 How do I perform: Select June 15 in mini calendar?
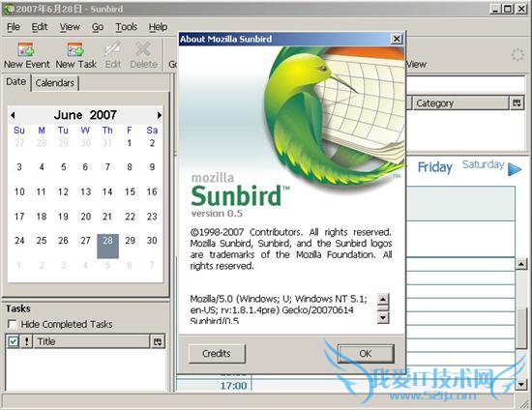coord(130,191)
